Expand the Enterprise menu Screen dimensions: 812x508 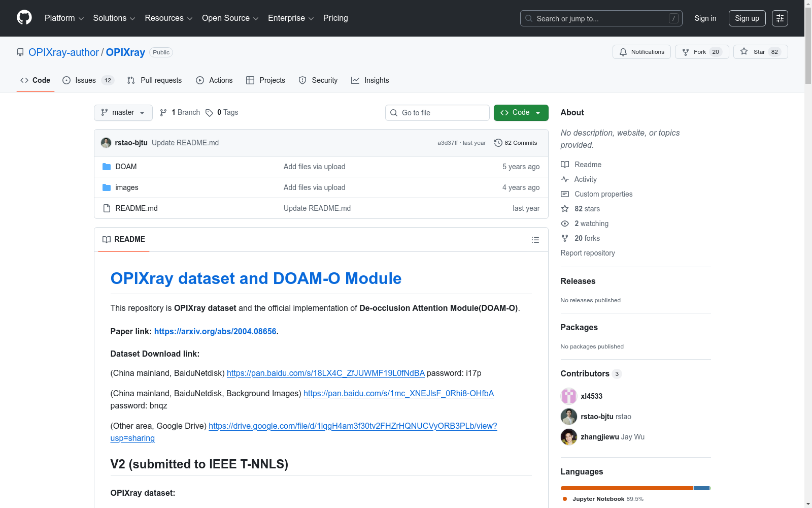(x=291, y=18)
